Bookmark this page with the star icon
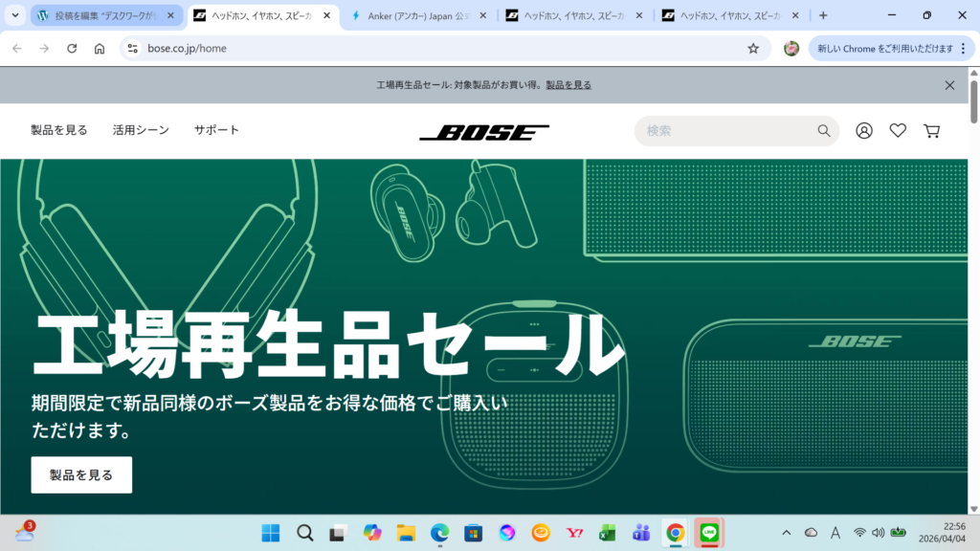 [753, 49]
